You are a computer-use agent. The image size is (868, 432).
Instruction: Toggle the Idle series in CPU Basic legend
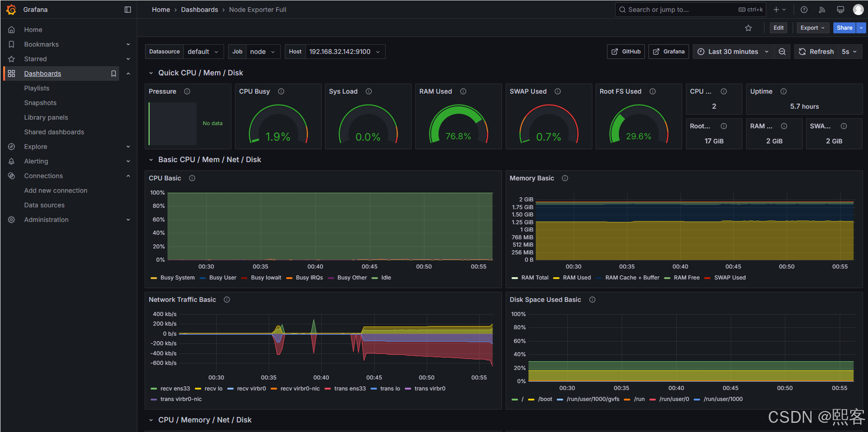coord(386,278)
